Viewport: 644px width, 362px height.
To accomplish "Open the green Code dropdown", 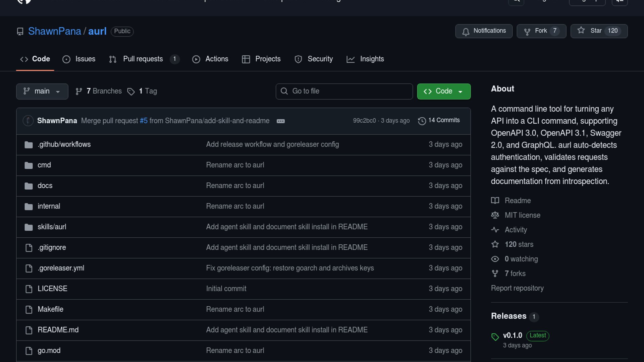I will [443, 92].
